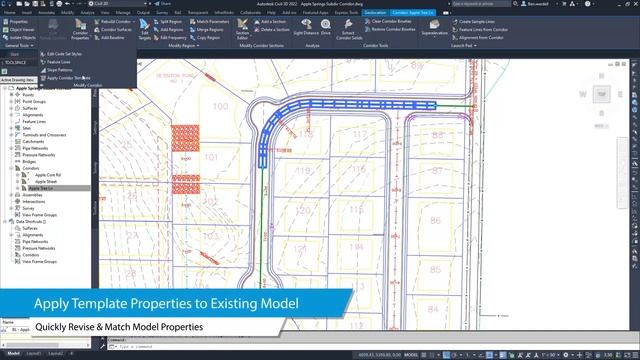Switch to the Layout1 tab
The width and height of the screenshot is (640, 360).
(34, 353)
